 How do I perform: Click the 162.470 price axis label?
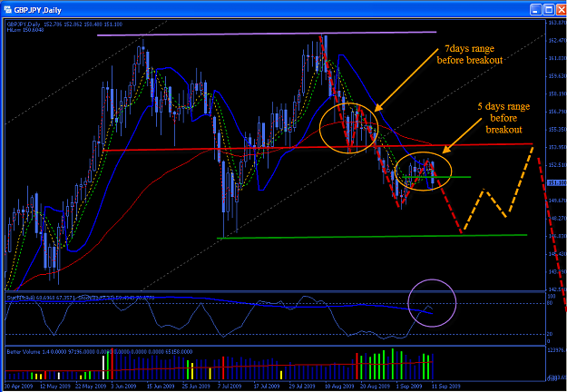[x=557, y=41]
